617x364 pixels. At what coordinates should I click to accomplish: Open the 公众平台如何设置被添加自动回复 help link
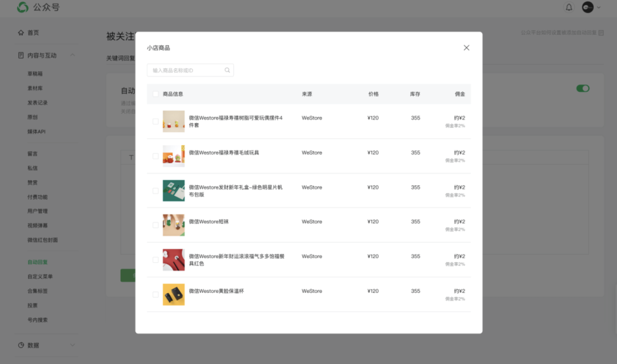562,33
